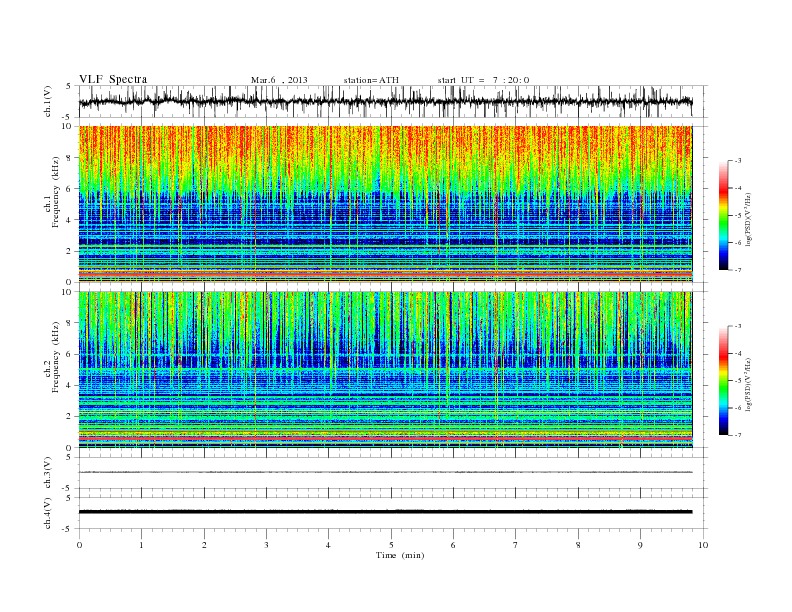
Task: Click the "ch.4(V)" axis label
Action: [x=47, y=513]
